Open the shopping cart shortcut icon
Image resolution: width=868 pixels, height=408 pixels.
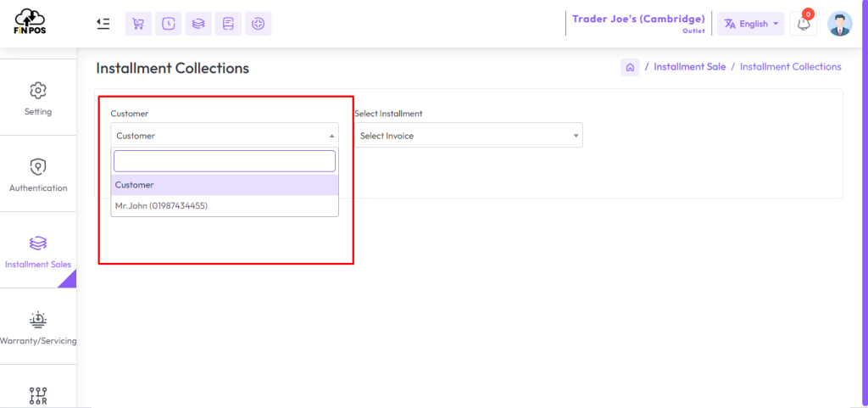[x=138, y=24]
